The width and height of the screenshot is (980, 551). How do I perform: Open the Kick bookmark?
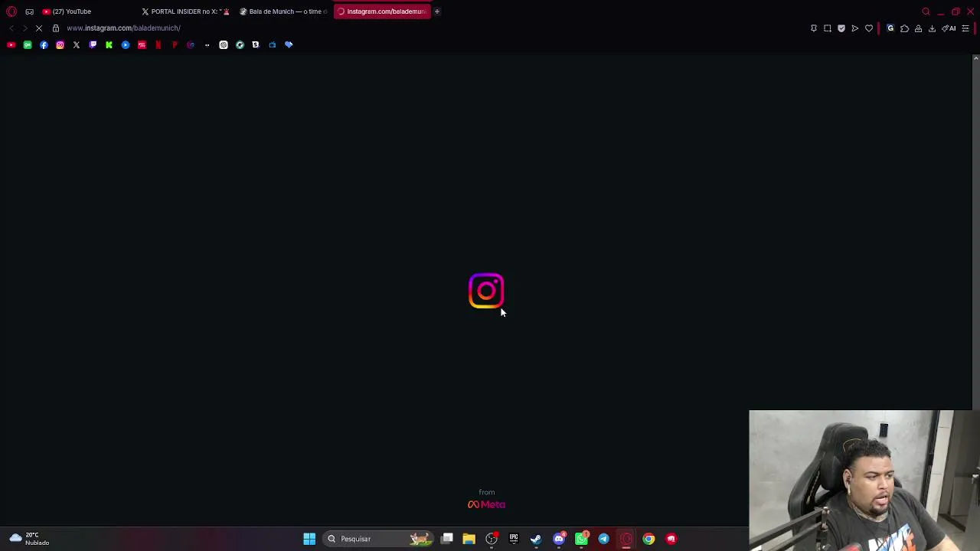pyautogui.click(x=109, y=45)
